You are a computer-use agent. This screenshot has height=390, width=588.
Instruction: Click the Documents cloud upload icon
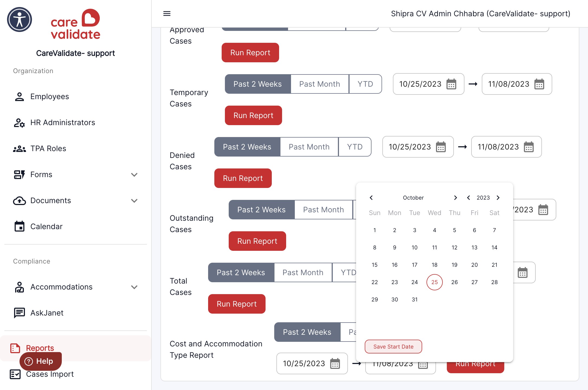19,201
